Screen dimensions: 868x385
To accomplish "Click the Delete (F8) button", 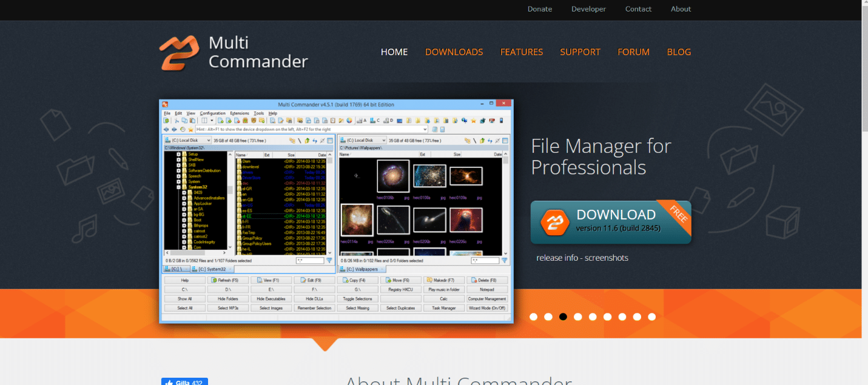I will pos(487,280).
